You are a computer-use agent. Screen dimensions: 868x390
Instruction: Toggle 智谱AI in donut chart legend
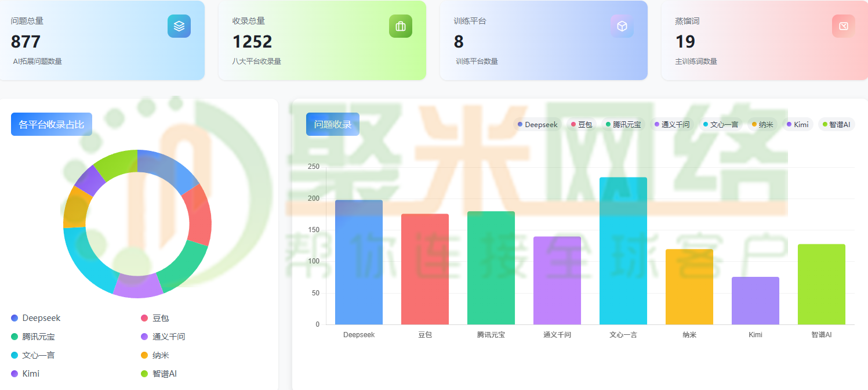159,374
